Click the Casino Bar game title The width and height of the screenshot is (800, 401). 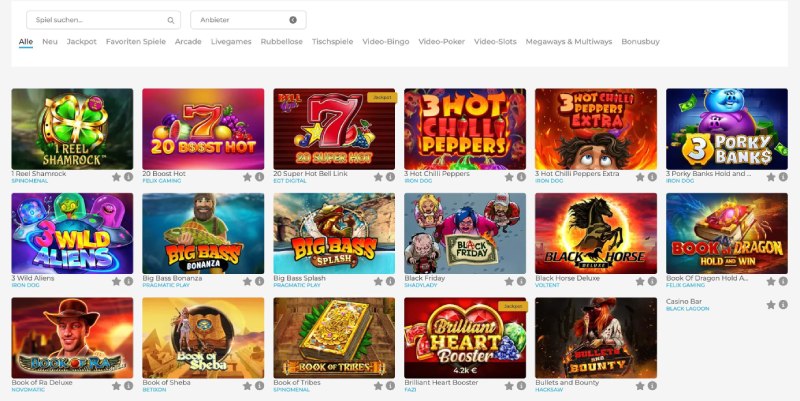point(684,302)
